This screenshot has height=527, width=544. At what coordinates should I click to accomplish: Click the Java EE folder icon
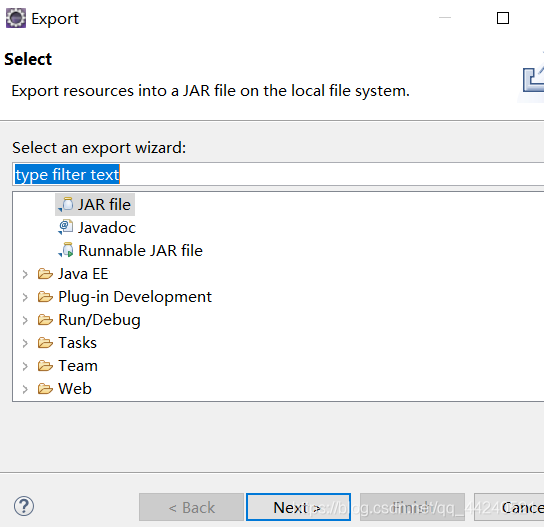(45, 274)
